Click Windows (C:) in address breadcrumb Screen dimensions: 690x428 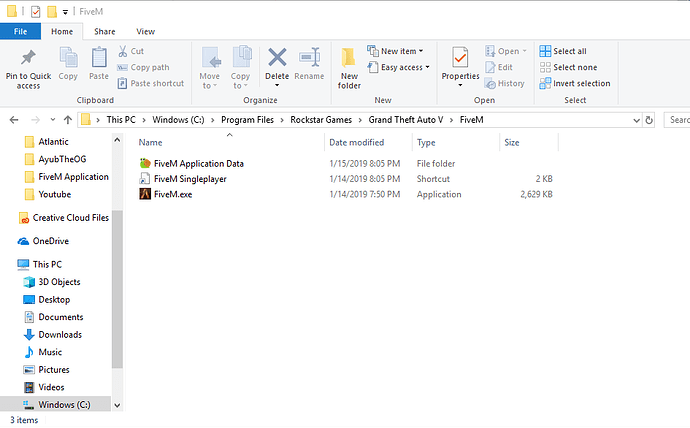click(178, 120)
